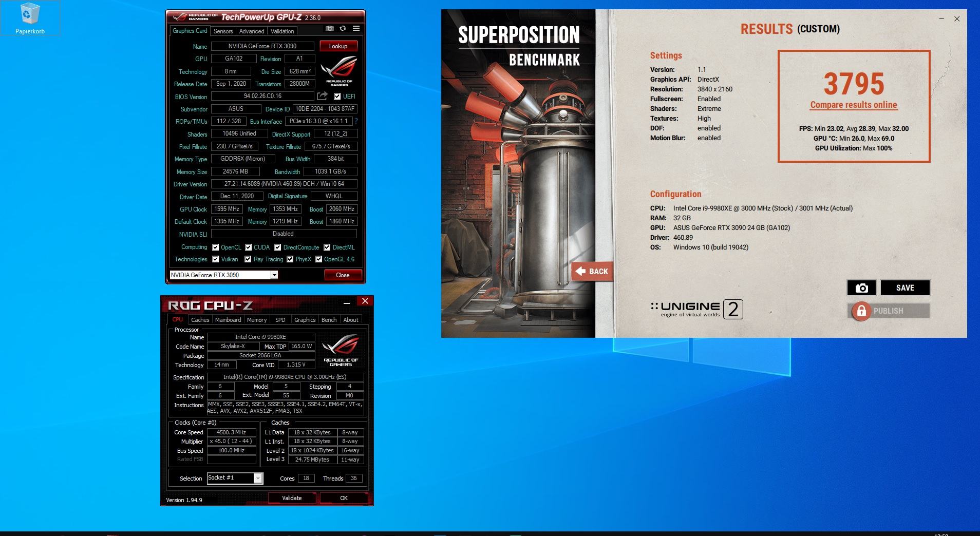Screen dimensions: 980x536
Task: Switch to the Sensors tab in GPU-Z
Action: click(x=223, y=31)
